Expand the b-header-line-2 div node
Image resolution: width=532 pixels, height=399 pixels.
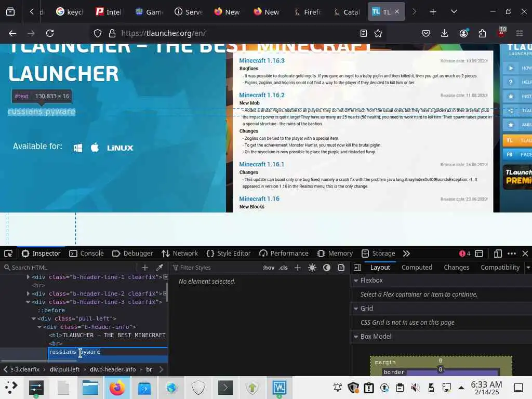point(28,294)
